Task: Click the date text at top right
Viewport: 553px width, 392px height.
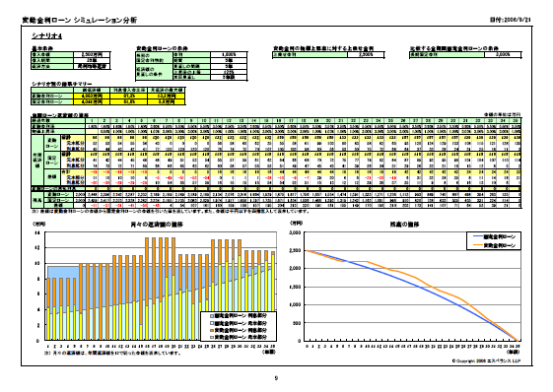Action: click(x=511, y=20)
